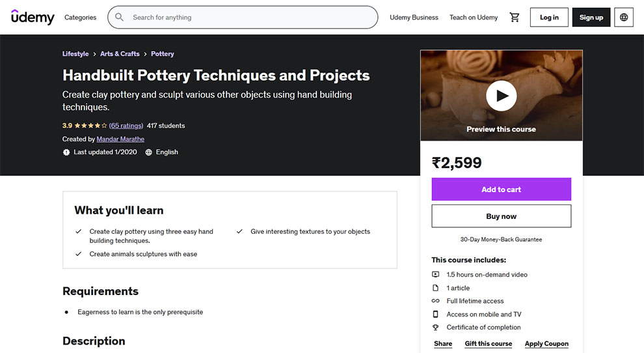Image resolution: width=644 pixels, height=353 pixels.
Task: Click the search magnifier icon
Action: (119, 18)
